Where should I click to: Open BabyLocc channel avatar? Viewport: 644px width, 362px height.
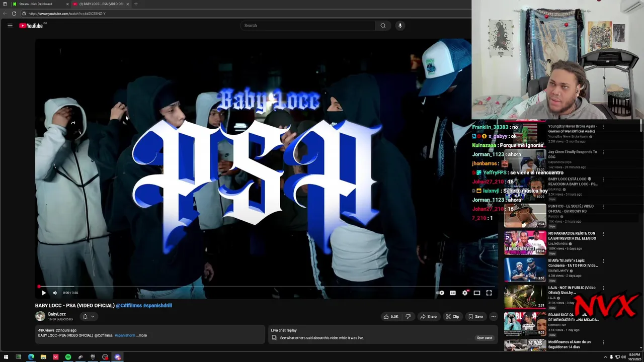[40, 316]
